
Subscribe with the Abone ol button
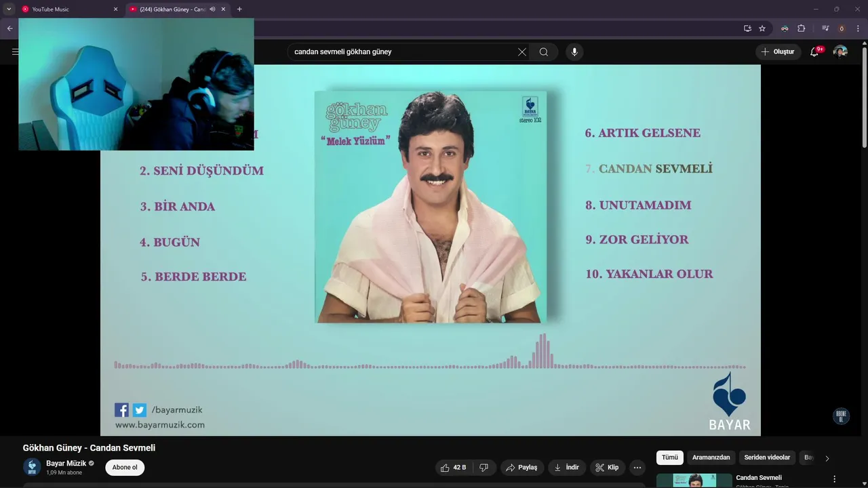(x=125, y=467)
